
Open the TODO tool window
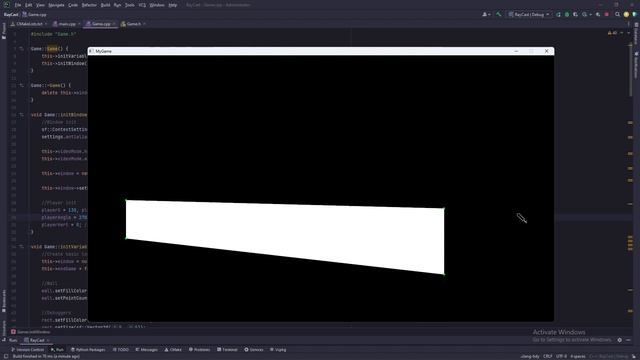[x=121, y=350]
